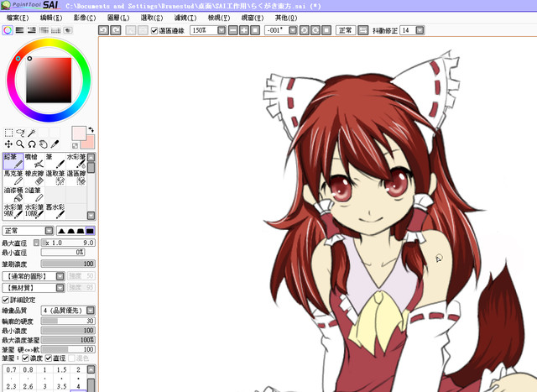Select the 水彩筆 9版 brush
The width and height of the screenshot is (537, 392).
13,211
